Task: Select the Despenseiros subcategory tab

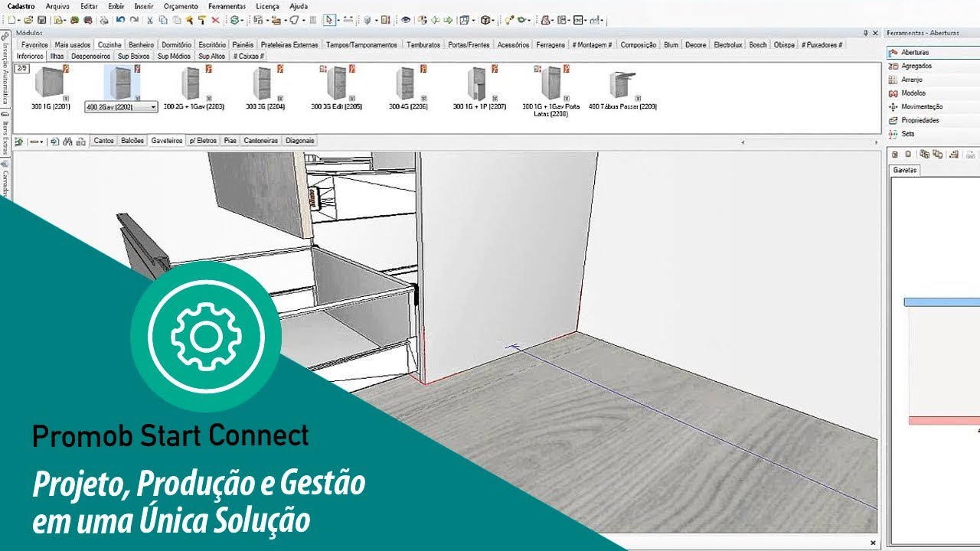Action: (91, 57)
